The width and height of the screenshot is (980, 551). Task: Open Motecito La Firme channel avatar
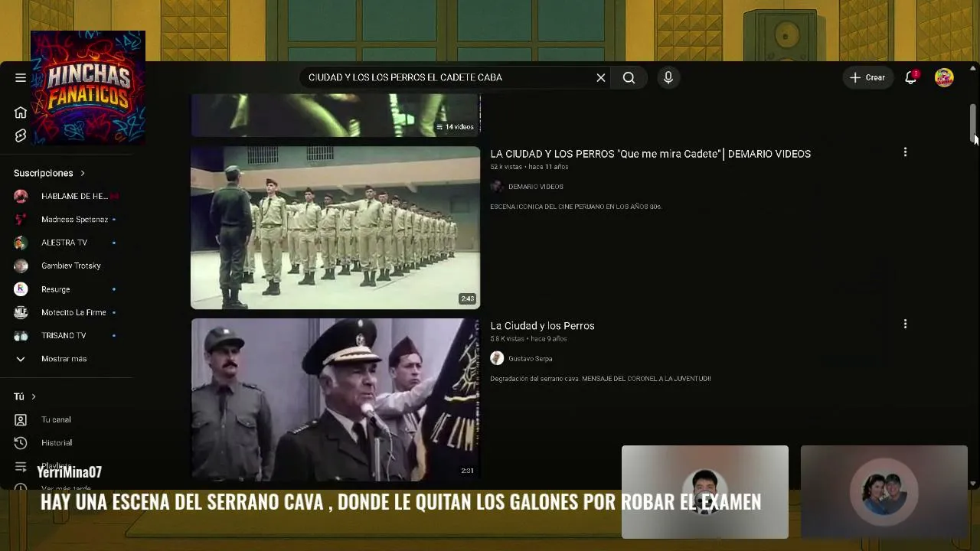[21, 312]
